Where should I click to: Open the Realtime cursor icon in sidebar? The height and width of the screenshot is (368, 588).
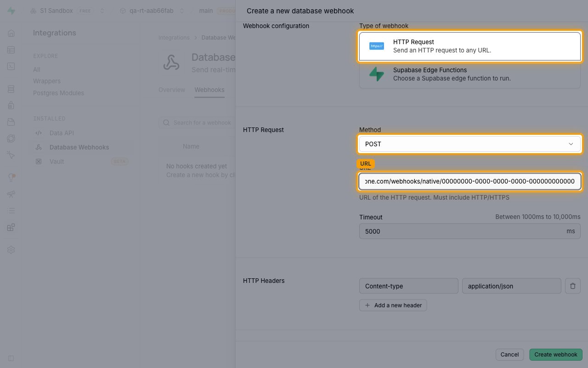point(11,155)
